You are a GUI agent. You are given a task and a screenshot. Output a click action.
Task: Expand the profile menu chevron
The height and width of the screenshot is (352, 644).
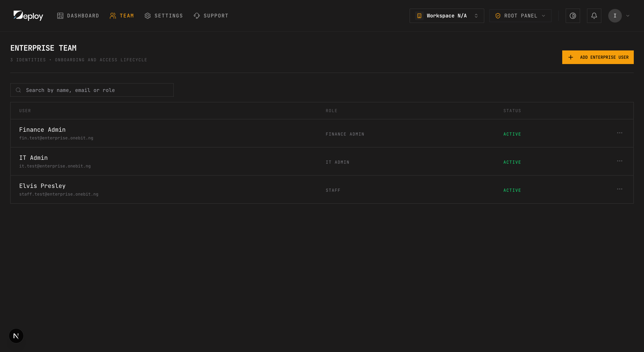(628, 16)
